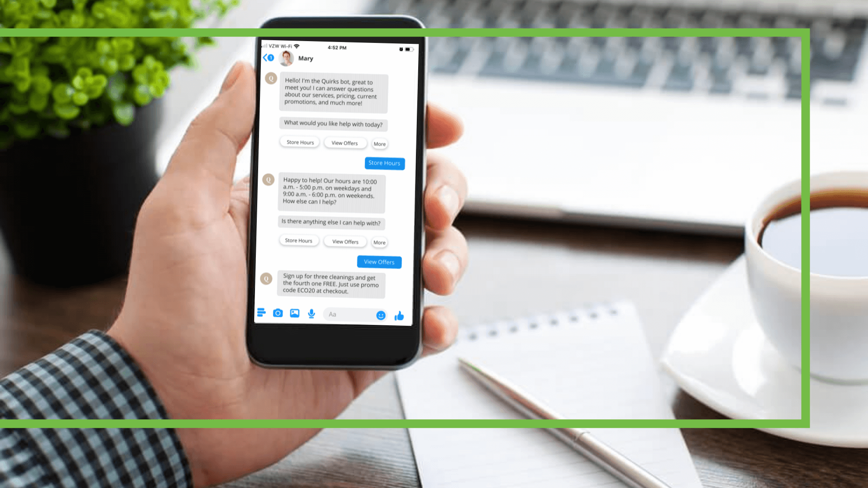Select the More option in quick replies

(379, 144)
